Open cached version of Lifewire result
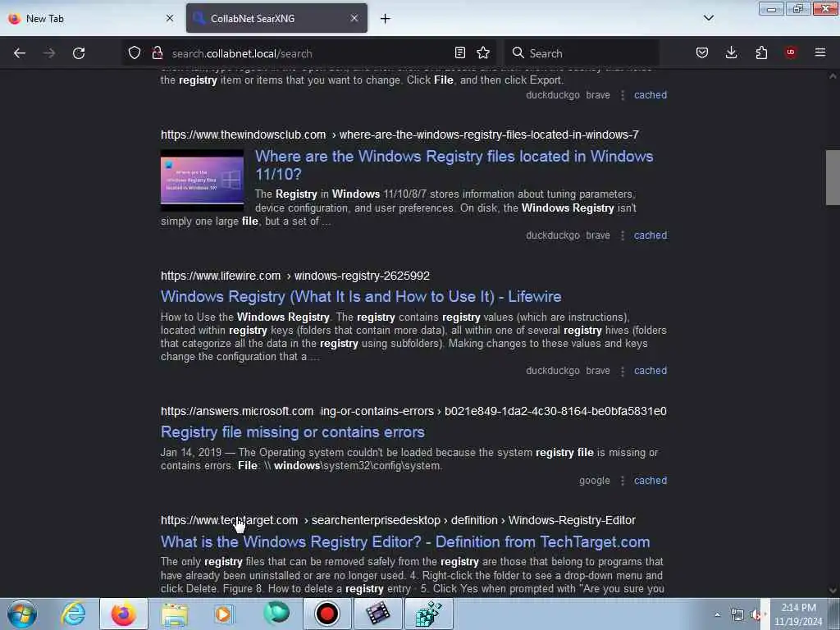840x630 pixels. point(651,371)
